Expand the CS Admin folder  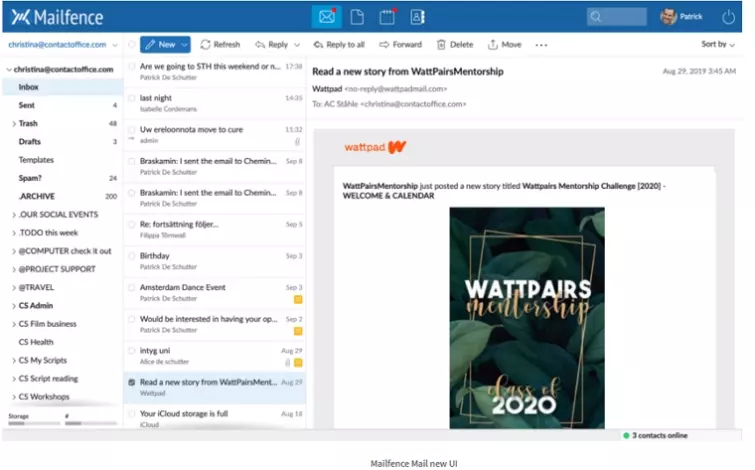pyautogui.click(x=14, y=306)
